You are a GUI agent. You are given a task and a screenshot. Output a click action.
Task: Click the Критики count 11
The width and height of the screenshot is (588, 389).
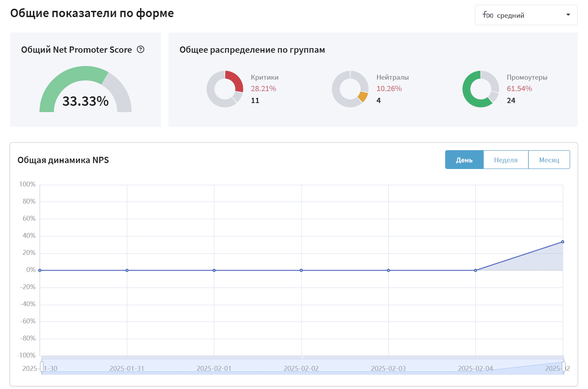click(x=255, y=101)
